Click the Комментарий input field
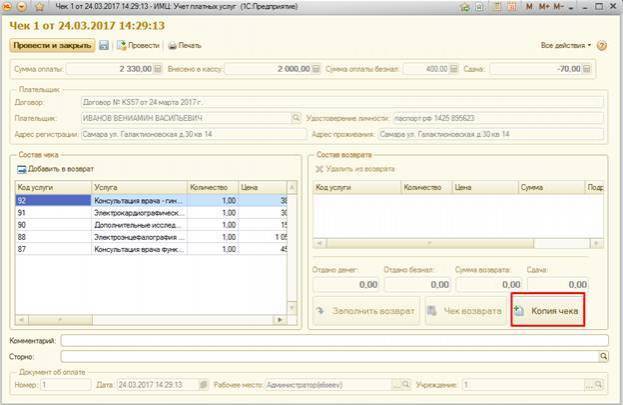 coord(330,341)
